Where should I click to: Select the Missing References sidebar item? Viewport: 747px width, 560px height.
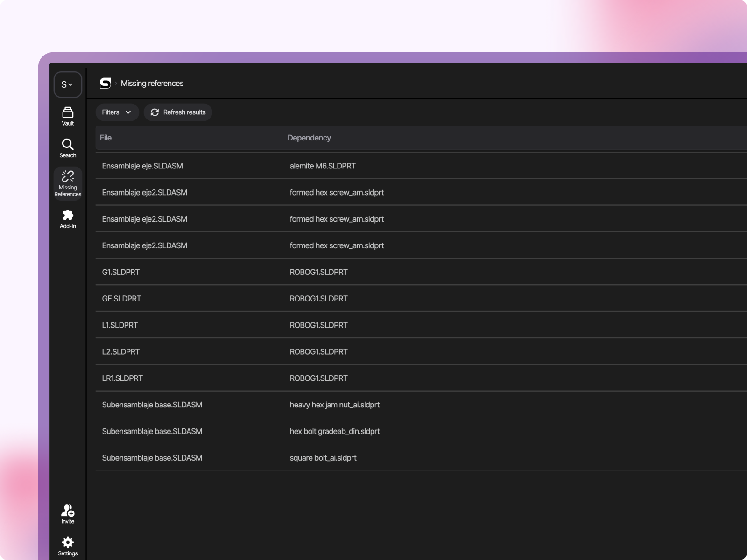click(x=68, y=183)
